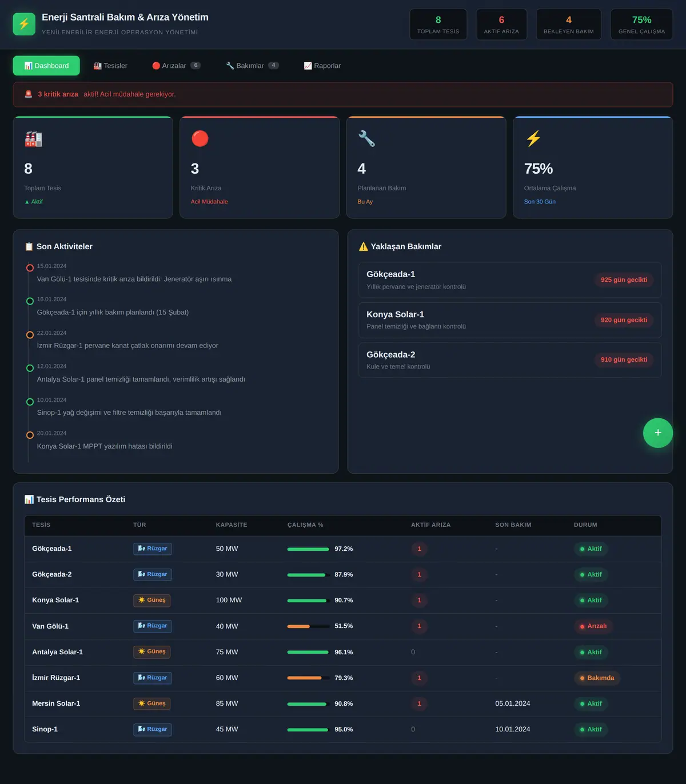Click the Bakımda status badge for İzmir Rüzgar-1
This screenshot has width=686, height=784.
coord(597,678)
